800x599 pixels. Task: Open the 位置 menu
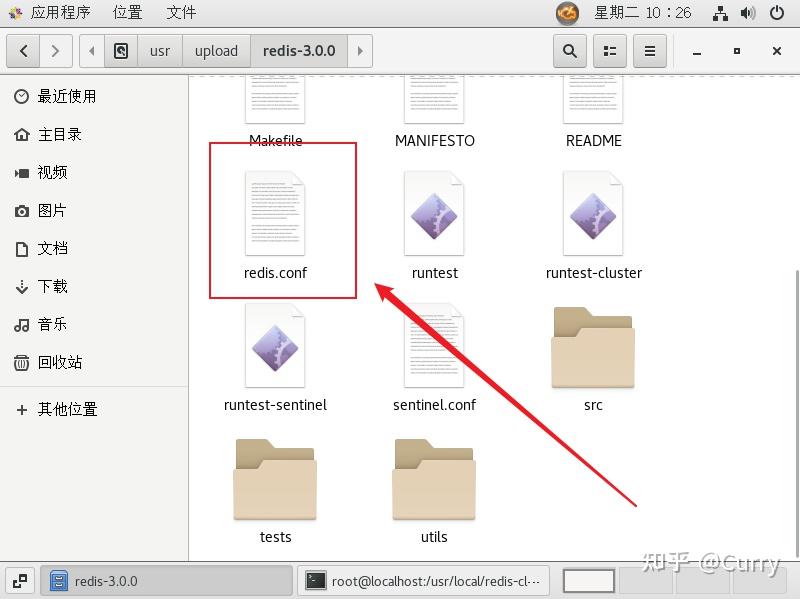coord(128,12)
